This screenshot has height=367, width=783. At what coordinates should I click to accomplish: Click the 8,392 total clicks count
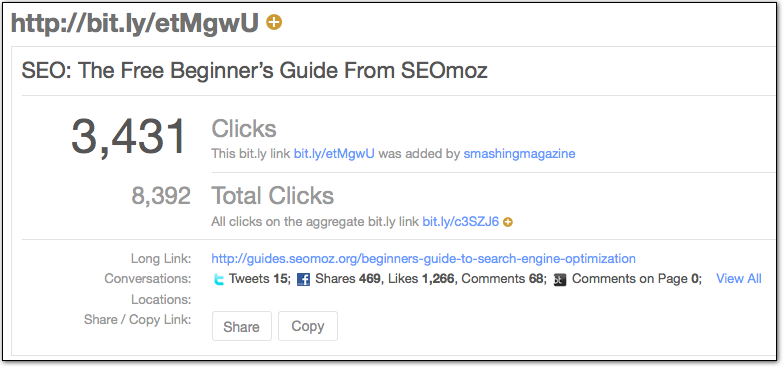[x=161, y=196]
